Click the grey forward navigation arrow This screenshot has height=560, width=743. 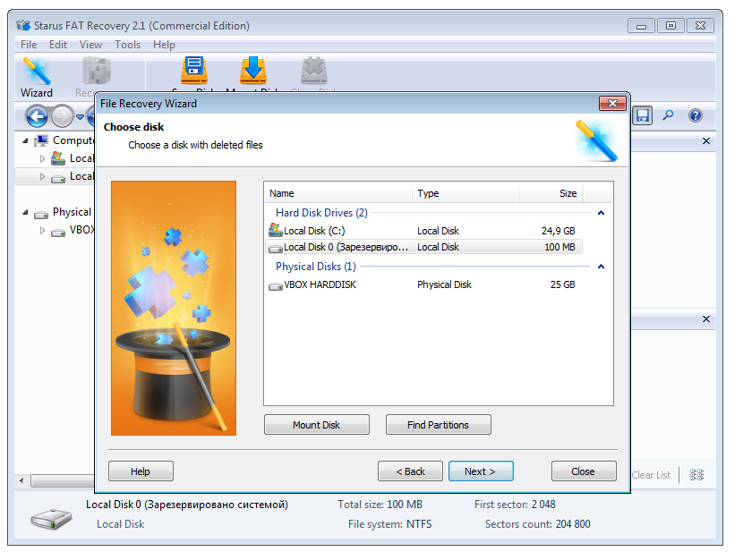(x=62, y=116)
